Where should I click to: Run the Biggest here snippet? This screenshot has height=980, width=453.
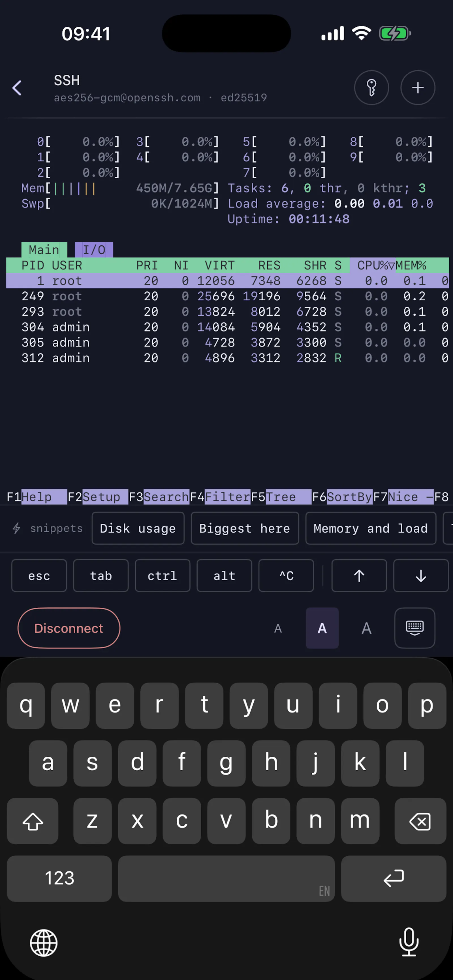[245, 528]
